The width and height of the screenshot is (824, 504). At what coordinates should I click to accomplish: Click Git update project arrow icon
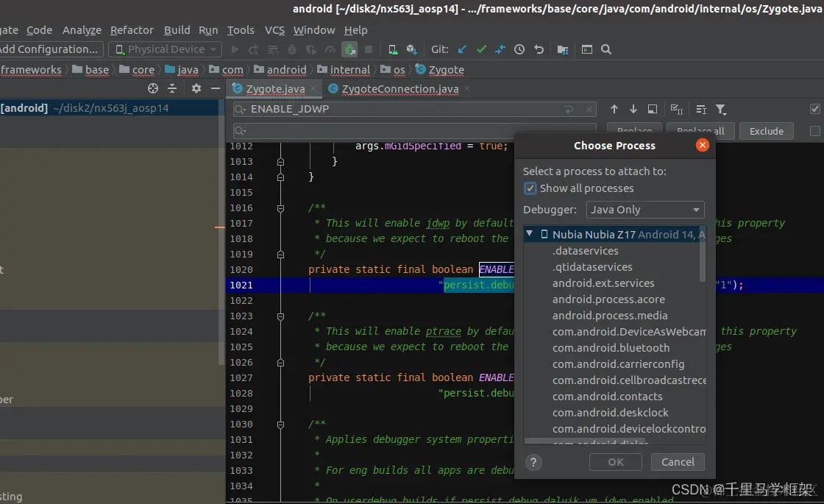(x=462, y=49)
